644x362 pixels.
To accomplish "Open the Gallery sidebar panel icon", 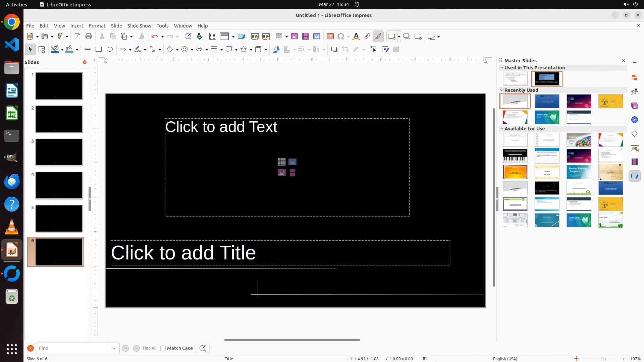I will pyautogui.click(x=635, y=106).
